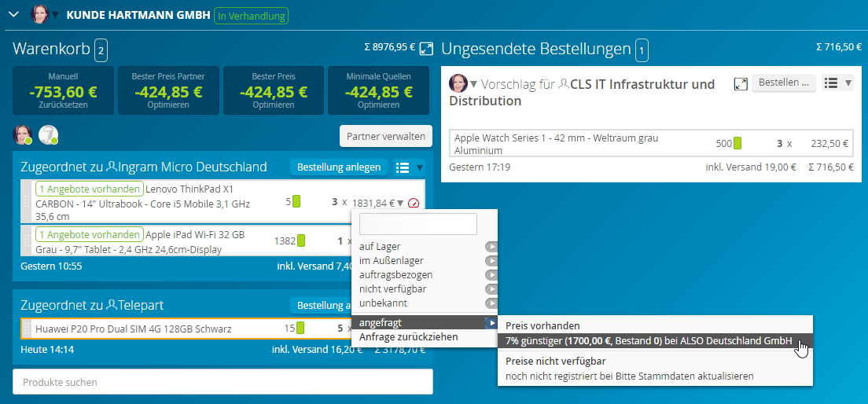Collapse the Kunde Hartmann GmbH section

tap(13, 14)
